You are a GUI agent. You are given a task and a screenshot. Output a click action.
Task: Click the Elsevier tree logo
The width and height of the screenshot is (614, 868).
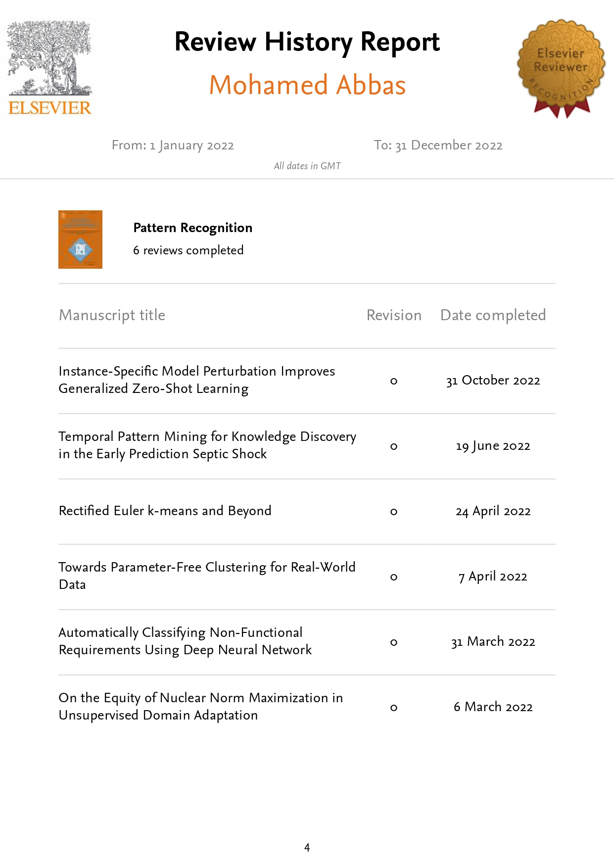coord(50,67)
